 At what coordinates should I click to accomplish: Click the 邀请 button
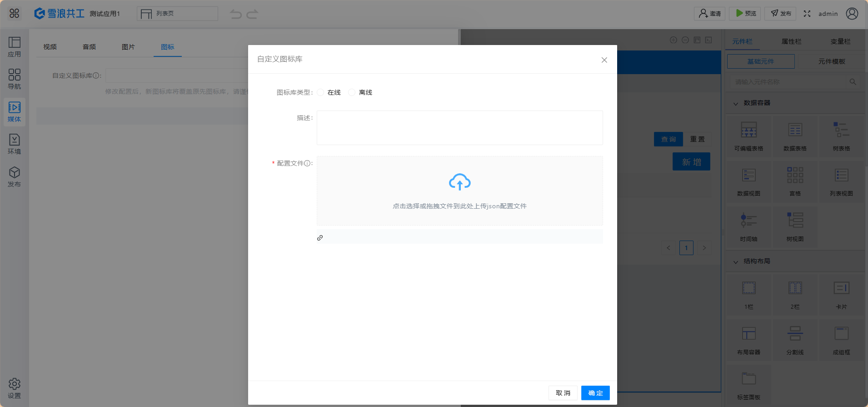[x=709, y=14]
